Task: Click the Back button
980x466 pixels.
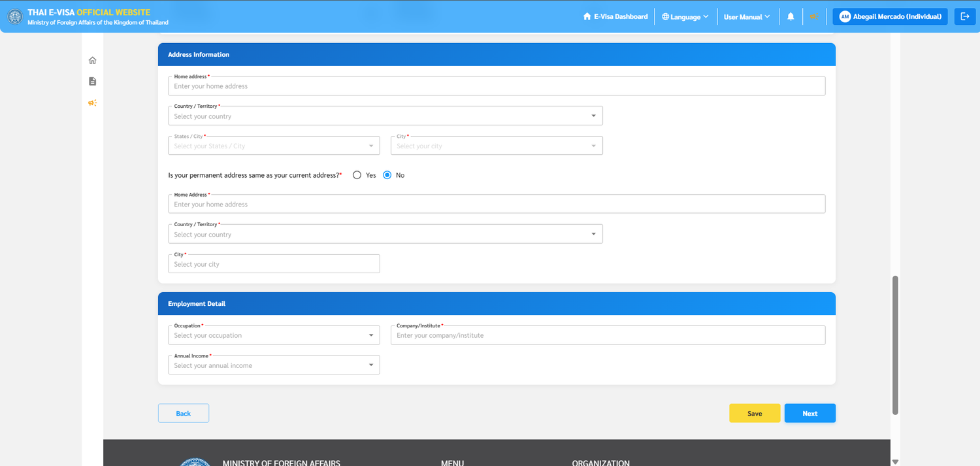Action: tap(184, 413)
